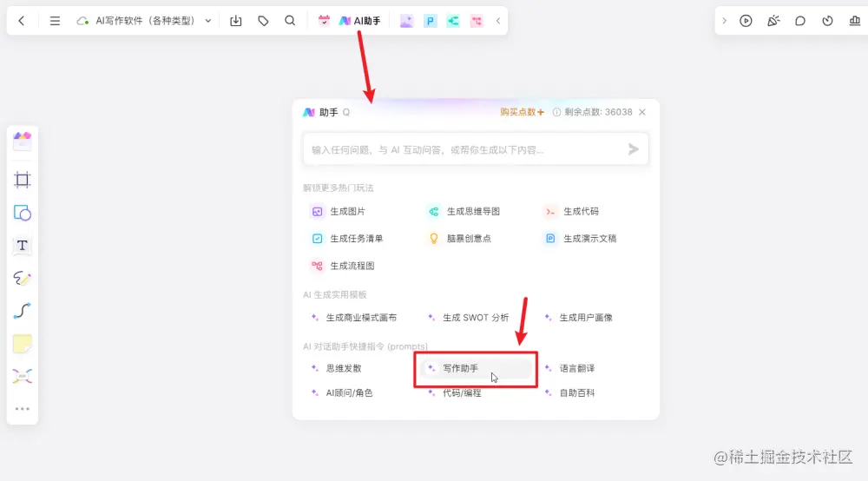Select the Text tool (T icon)

click(23, 246)
